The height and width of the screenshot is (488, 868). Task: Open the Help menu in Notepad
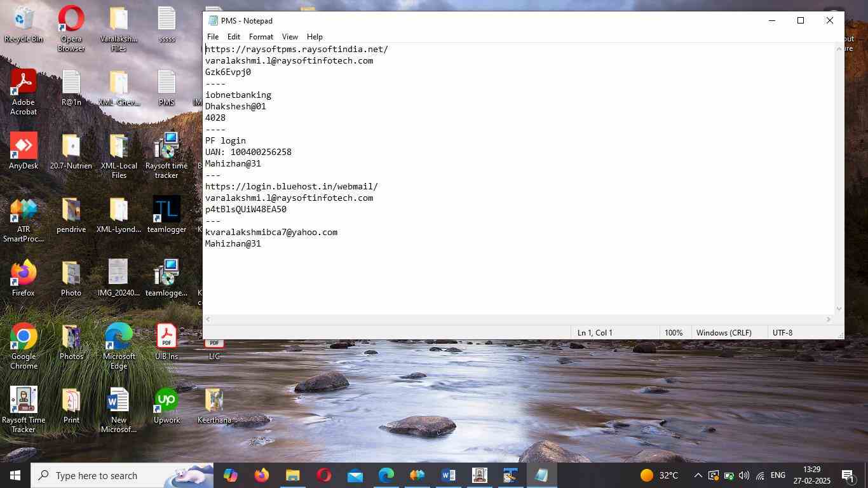(315, 37)
